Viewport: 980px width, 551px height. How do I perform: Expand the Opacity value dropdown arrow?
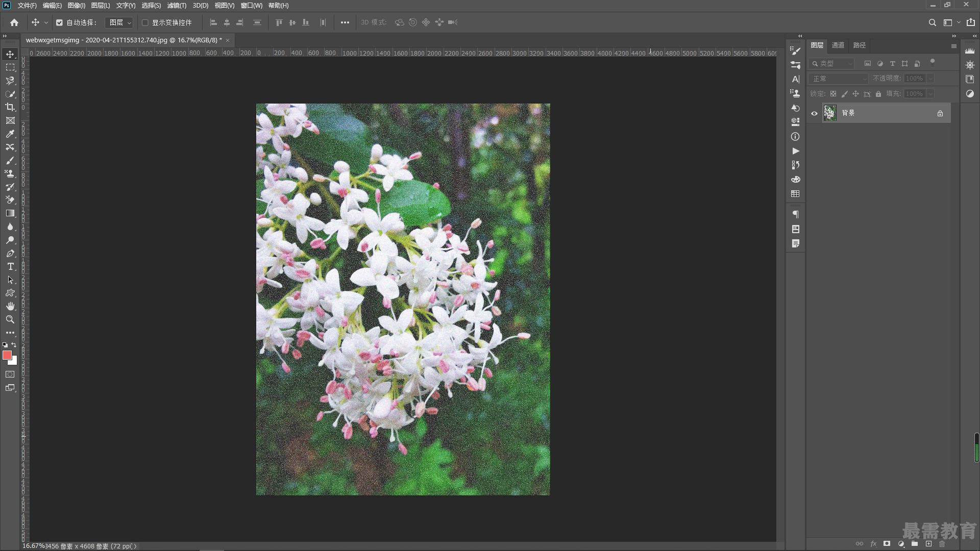(x=930, y=79)
